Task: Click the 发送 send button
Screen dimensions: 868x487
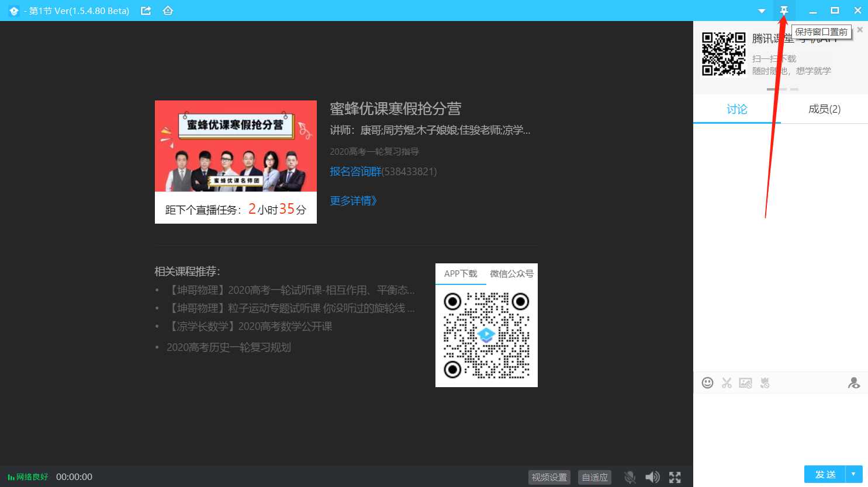Action: pos(825,474)
